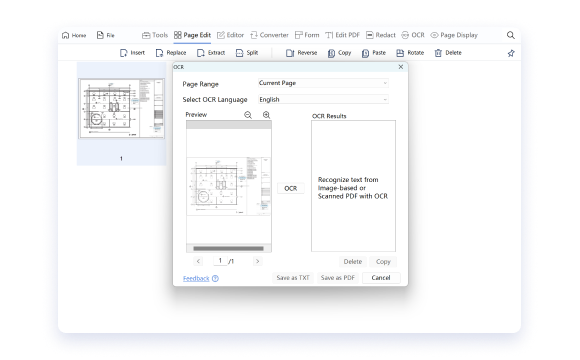The width and height of the screenshot is (580, 360).
Task: Click the pin icon at toolbar right
Action: tap(511, 53)
